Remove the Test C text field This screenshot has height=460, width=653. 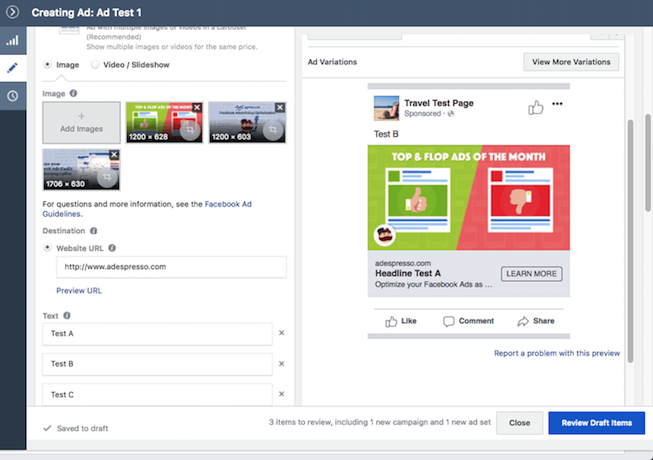point(282,394)
